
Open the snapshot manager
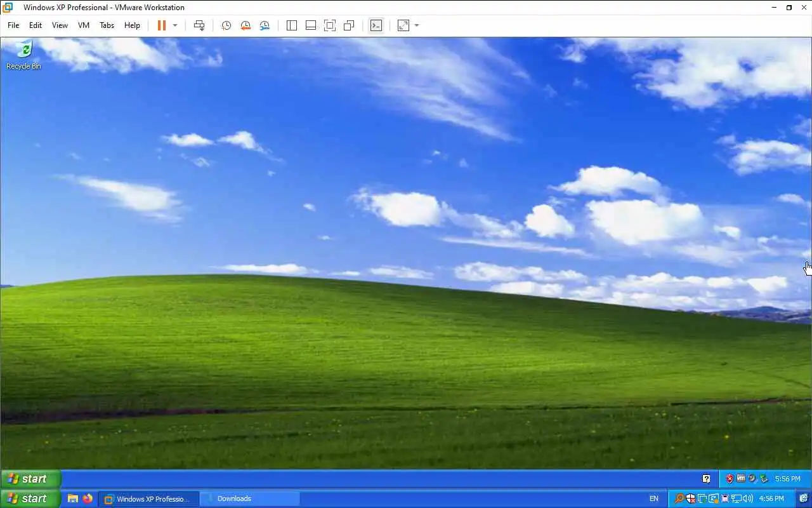click(265, 25)
